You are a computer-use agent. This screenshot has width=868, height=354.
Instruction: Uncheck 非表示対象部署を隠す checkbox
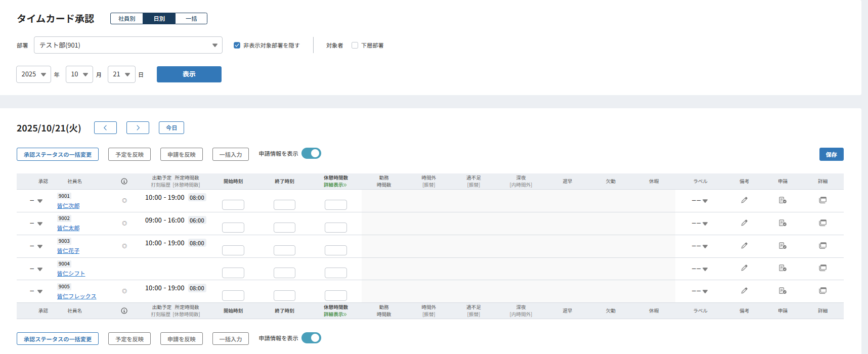click(x=237, y=46)
